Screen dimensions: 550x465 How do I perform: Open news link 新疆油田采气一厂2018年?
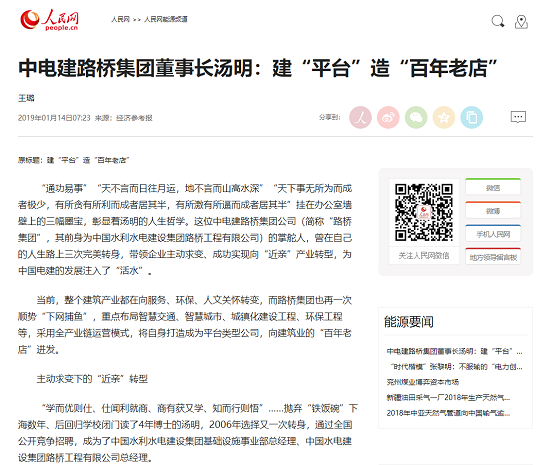tap(448, 397)
